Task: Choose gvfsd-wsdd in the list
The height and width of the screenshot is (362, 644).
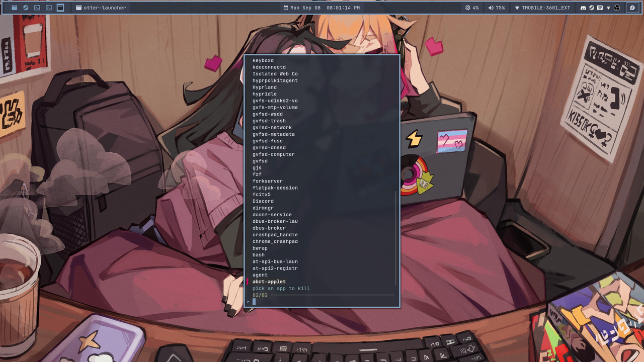Action: click(268, 114)
